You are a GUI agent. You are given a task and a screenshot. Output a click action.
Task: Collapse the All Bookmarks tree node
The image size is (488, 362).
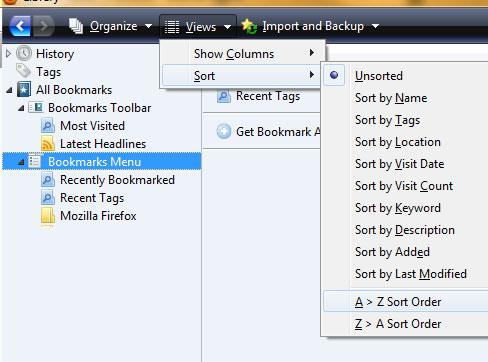[9, 90]
